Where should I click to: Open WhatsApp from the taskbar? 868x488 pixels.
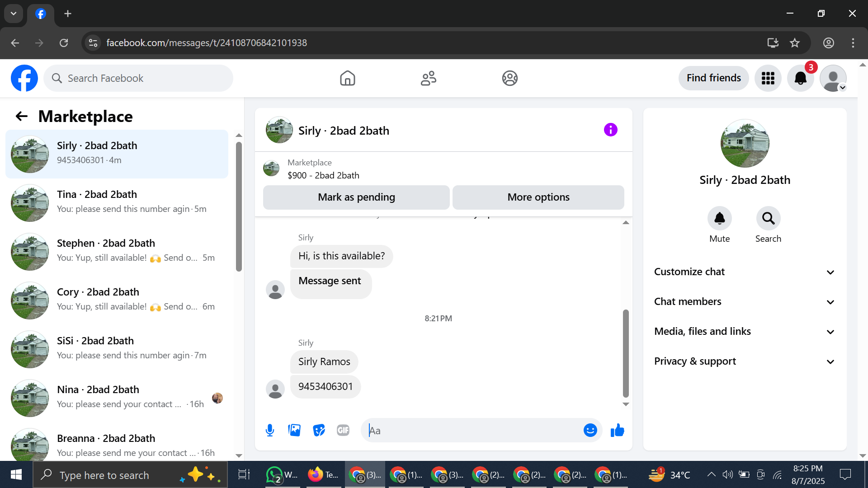[282, 475]
